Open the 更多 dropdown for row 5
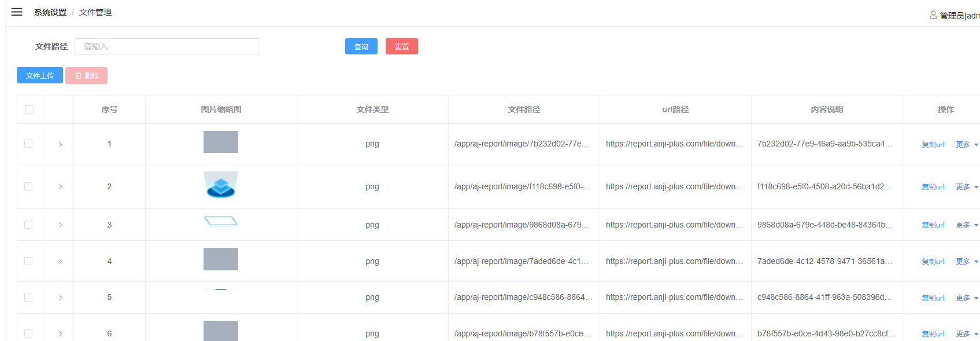980x341 pixels. pos(967,298)
